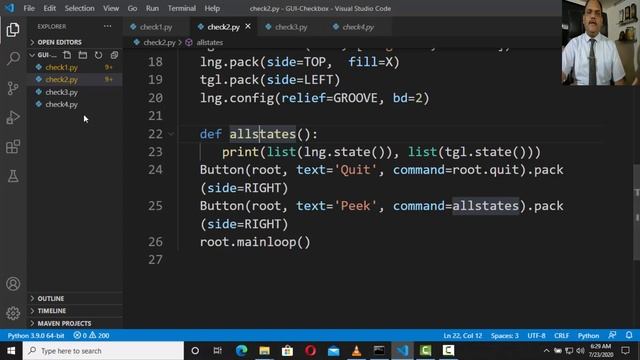
Task: Open the Extensions view
Action: (13, 147)
